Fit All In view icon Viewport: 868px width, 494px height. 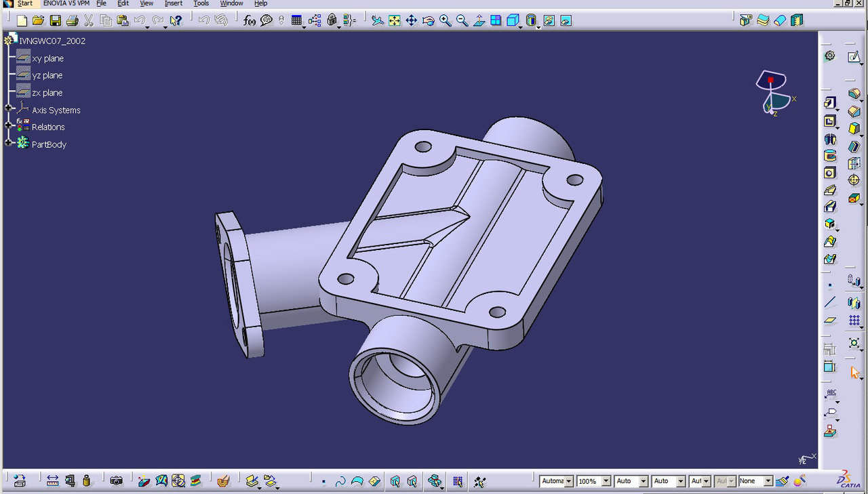[395, 20]
